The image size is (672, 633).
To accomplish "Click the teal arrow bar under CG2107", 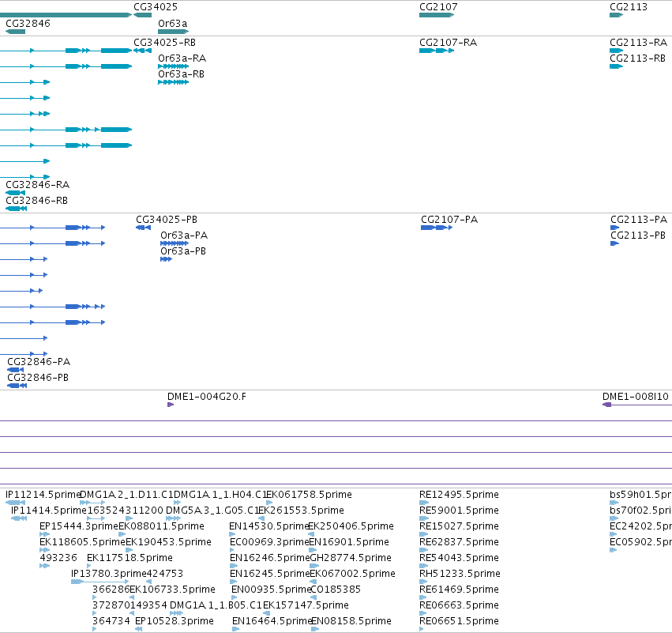I will coord(437,15).
